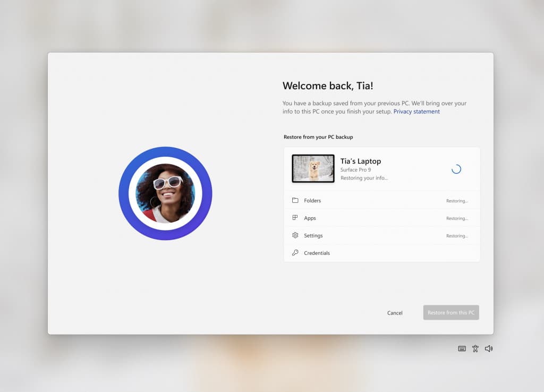Open the keyboard layout icon at bottom right
This screenshot has width=544, height=392.
click(462, 348)
